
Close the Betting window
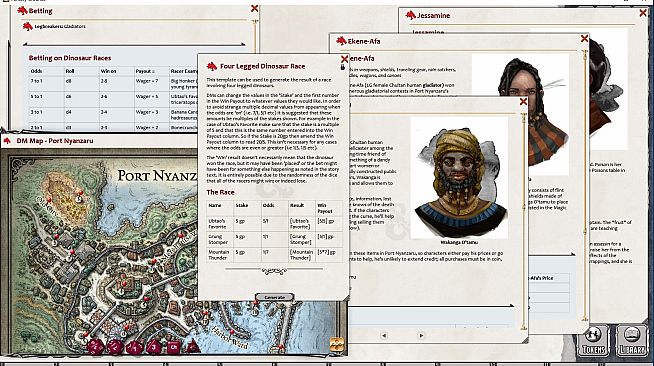(254, 8)
